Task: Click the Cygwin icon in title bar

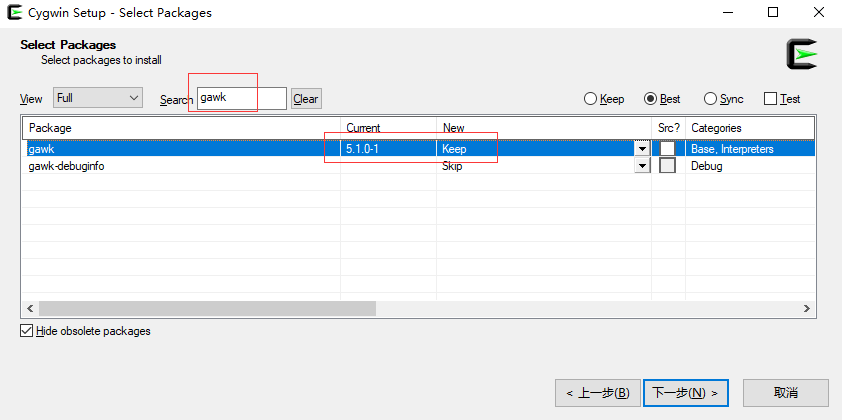Action: coord(14,12)
